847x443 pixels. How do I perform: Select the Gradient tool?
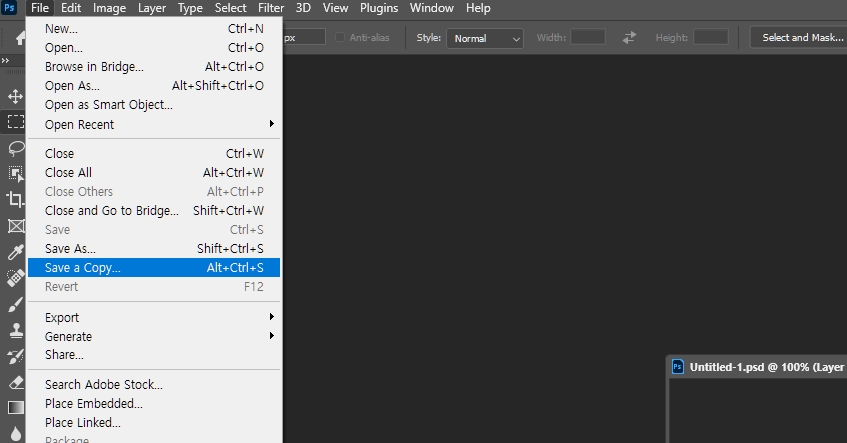coord(15,407)
